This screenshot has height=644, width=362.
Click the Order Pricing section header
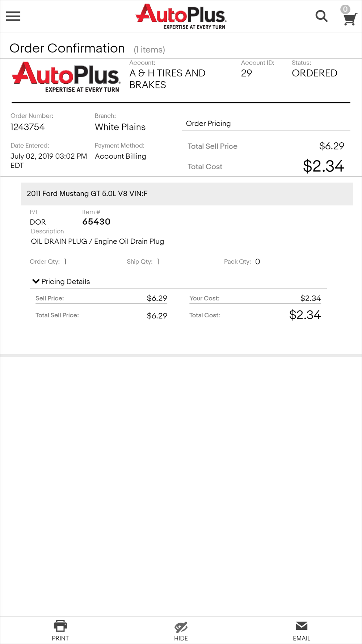point(208,124)
